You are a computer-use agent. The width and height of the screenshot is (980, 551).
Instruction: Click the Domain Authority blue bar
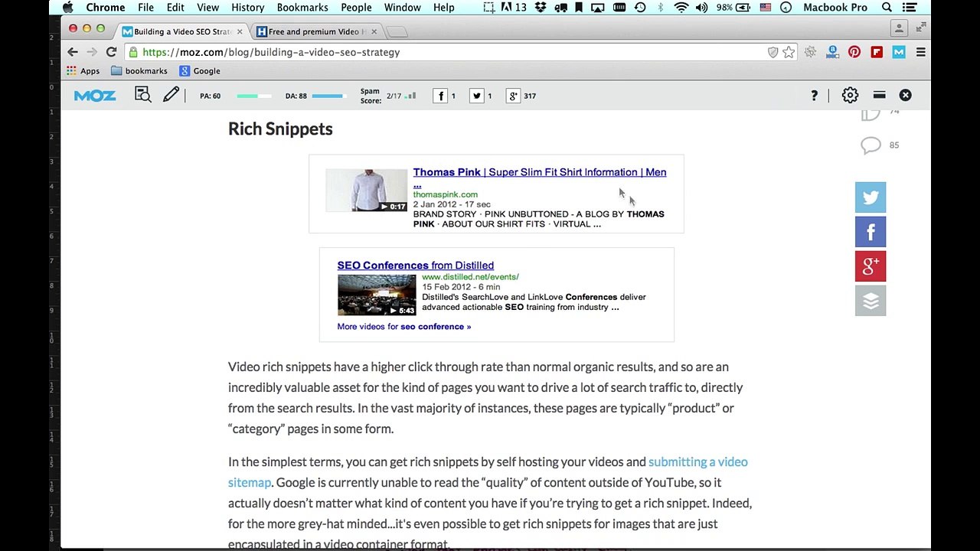pyautogui.click(x=328, y=96)
